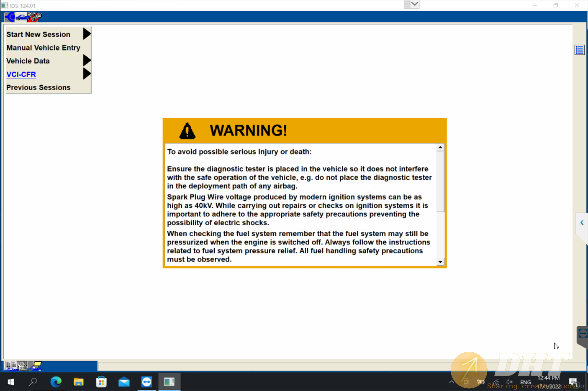
Task: Click the VCI-CFR link
Action: click(x=21, y=74)
